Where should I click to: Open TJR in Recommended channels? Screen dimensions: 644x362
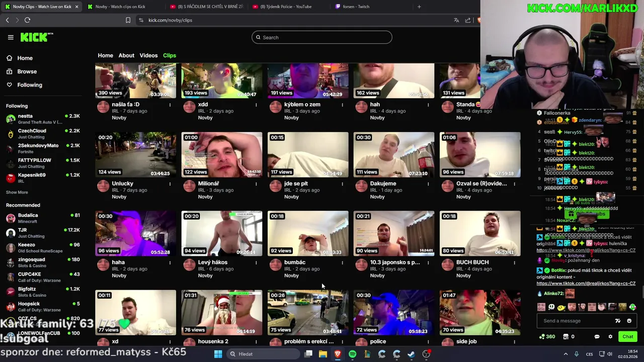pyautogui.click(x=43, y=233)
